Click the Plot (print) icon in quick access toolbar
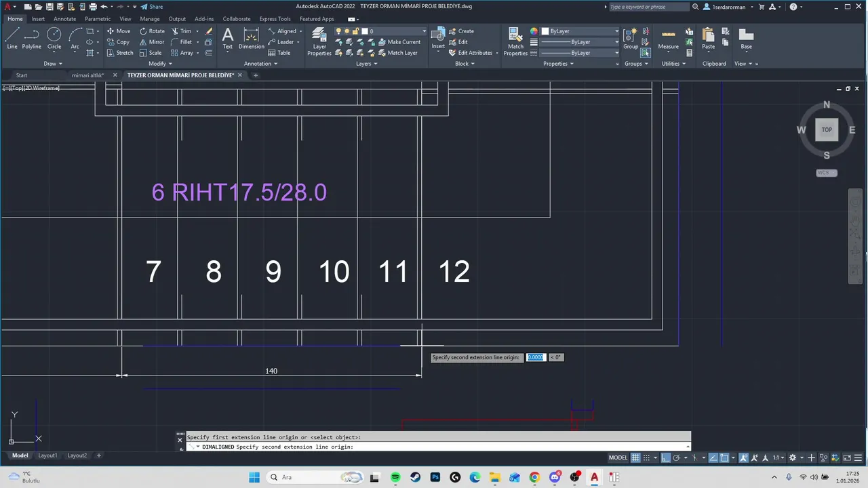Viewport: 868px width, 488px height. (x=93, y=7)
